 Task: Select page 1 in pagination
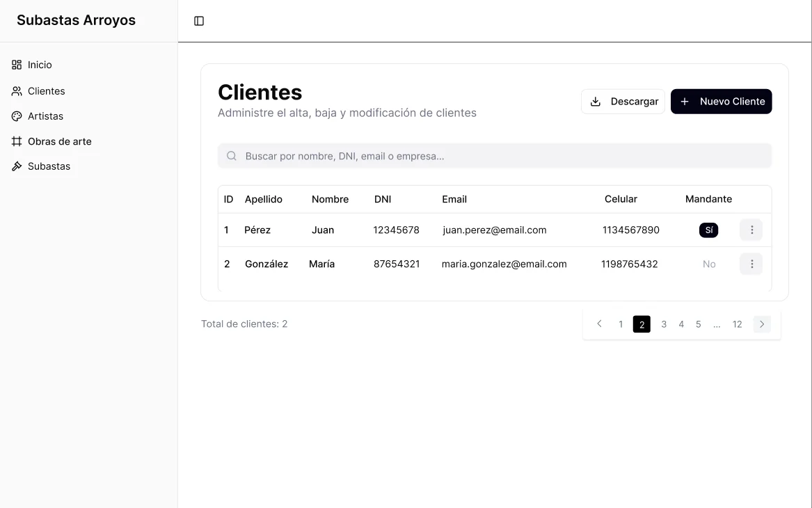point(621,324)
